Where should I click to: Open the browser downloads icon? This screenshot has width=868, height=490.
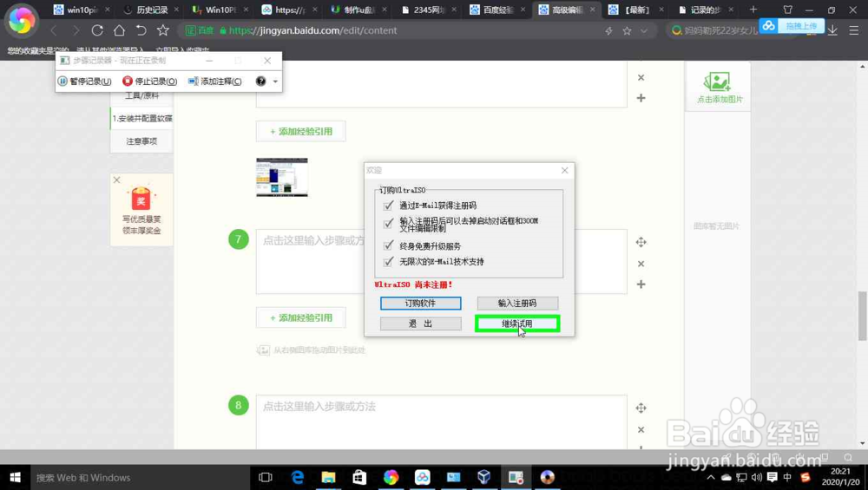[x=832, y=30]
